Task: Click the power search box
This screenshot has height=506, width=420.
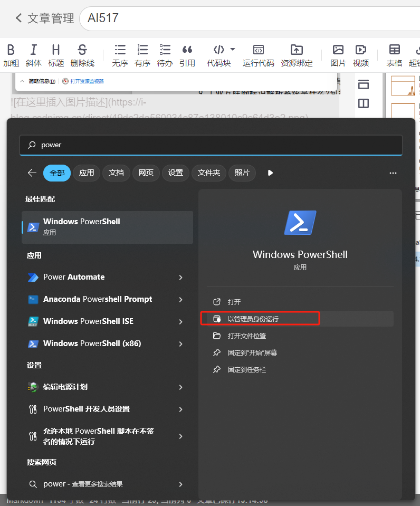Action: [211, 145]
